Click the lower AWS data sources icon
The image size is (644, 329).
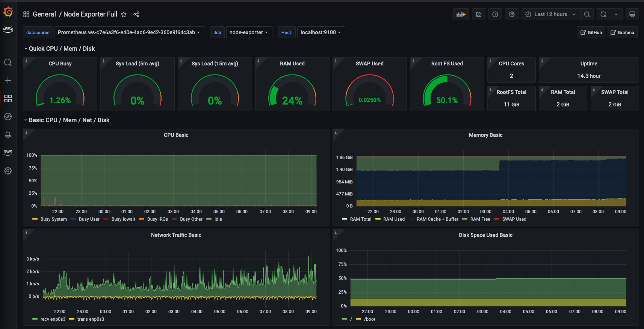[x=8, y=152]
